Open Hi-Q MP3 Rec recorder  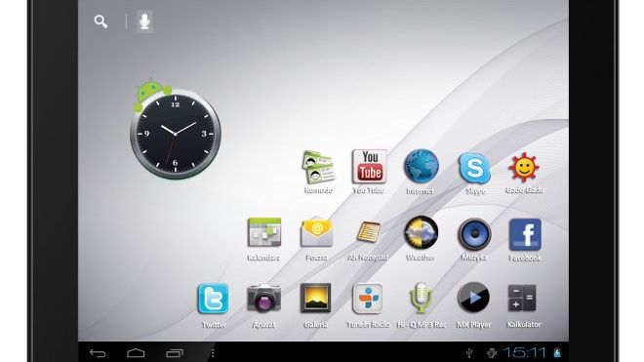click(x=421, y=298)
